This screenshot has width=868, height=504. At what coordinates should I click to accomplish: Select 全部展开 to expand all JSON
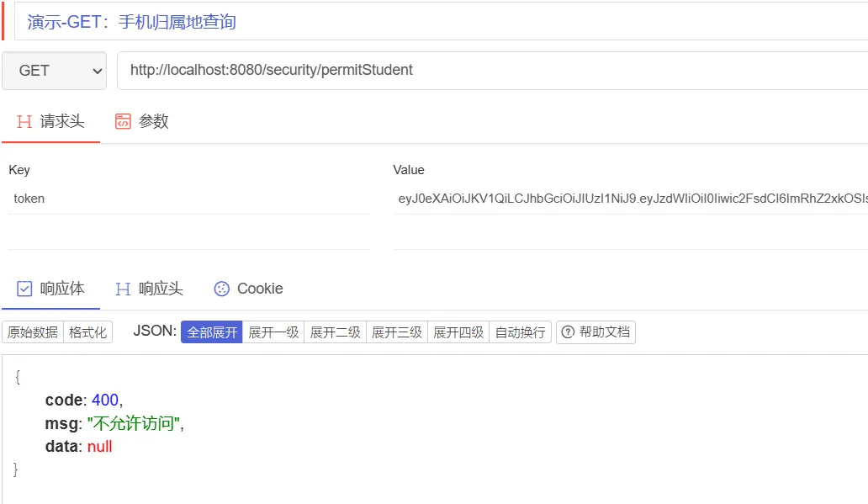(212, 332)
